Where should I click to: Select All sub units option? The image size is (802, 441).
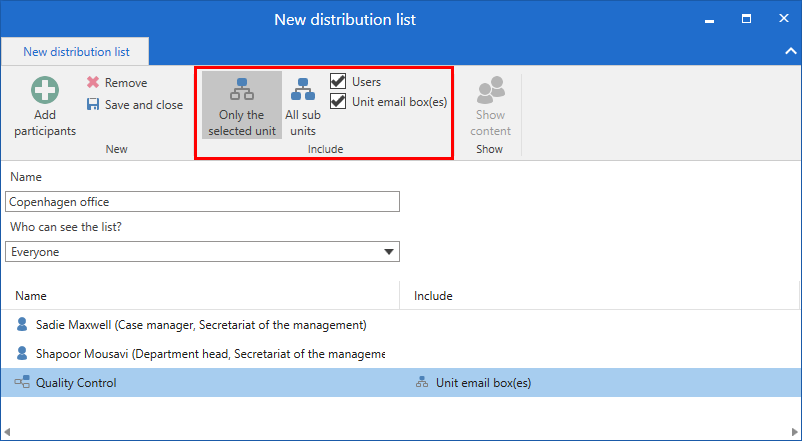point(303,105)
